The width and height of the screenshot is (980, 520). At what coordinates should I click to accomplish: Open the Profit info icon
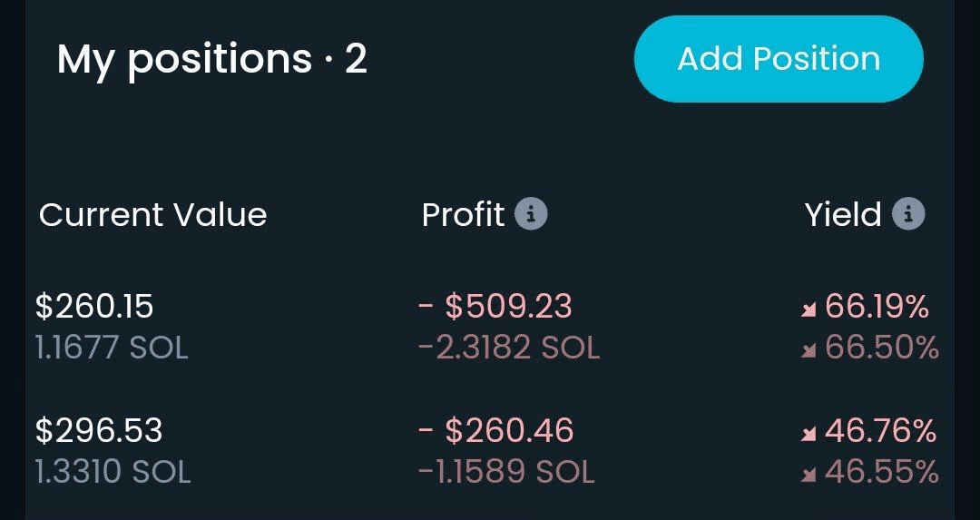point(531,214)
